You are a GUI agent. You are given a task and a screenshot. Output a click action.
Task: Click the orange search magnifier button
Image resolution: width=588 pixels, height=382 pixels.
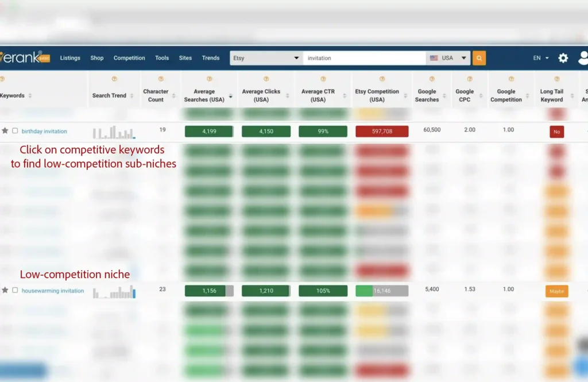pos(479,58)
